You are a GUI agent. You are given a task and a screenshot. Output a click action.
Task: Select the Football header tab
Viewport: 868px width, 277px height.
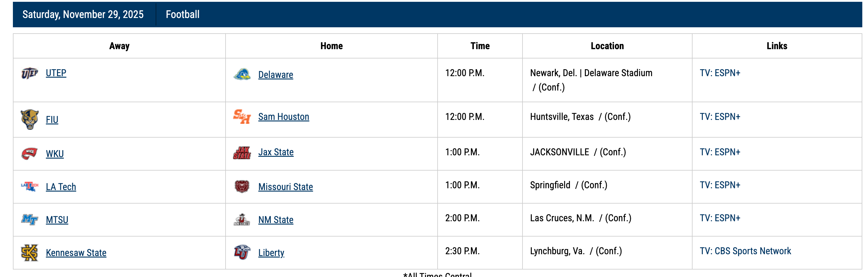coord(183,14)
